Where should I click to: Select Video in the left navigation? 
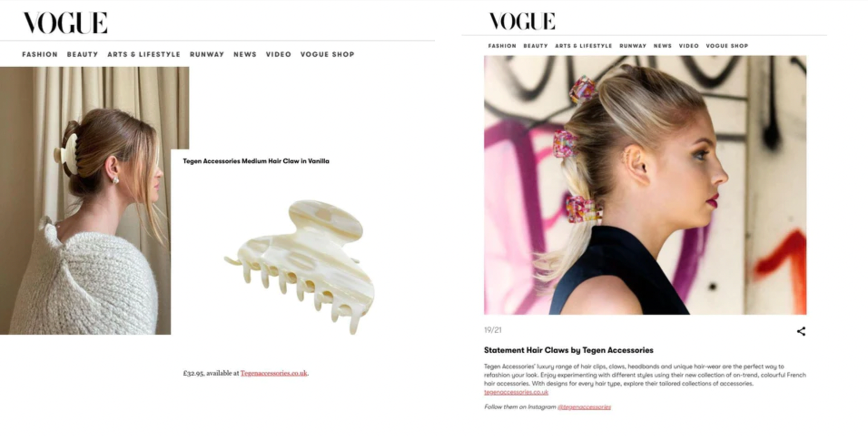pyautogui.click(x=279, y=54)
